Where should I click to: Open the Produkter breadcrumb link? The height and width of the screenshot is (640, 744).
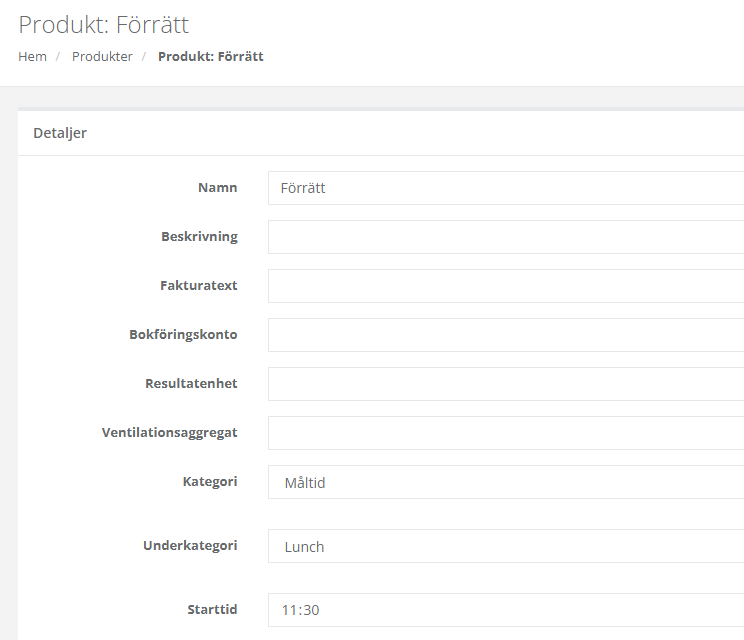click(x=102, y=56)
